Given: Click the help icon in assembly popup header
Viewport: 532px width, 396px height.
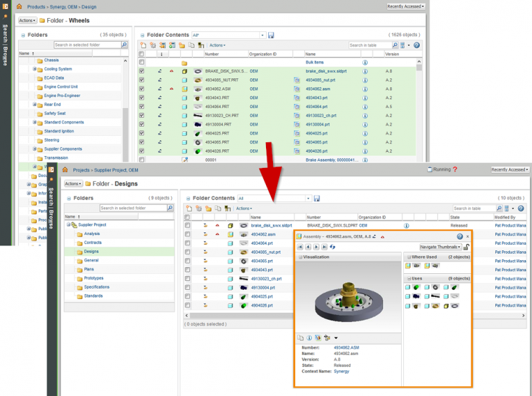Looking at the screenshot, I should pyautogui.click(x=460, y=236).
